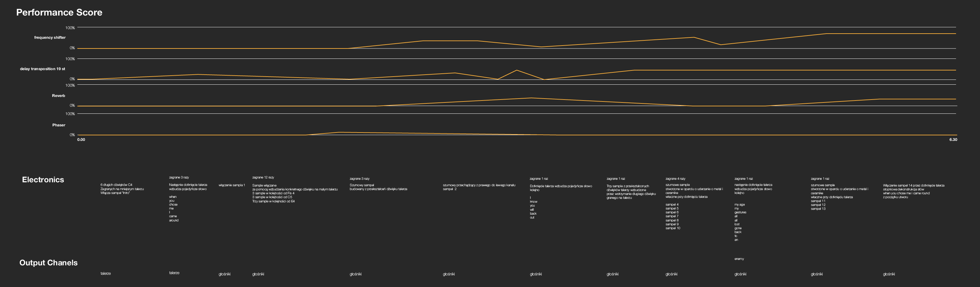Click the "6.30" end time marker

click(953, 140)
